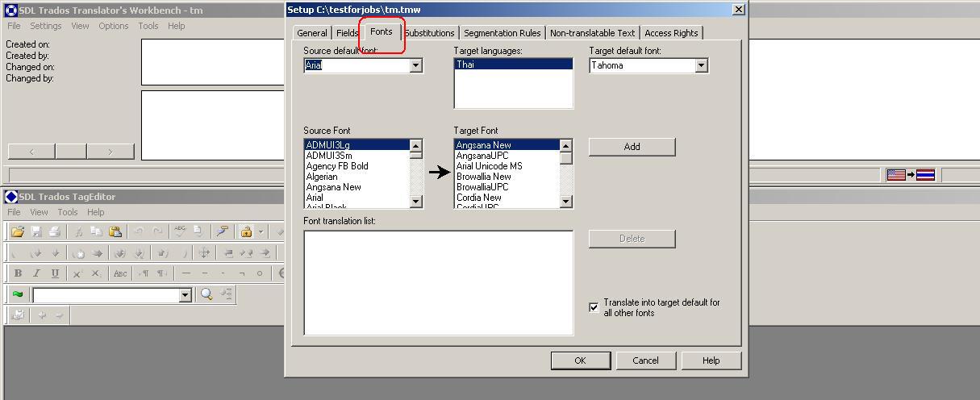Click the Help button in Setup dialog
This screenshot has width=980, height=400.
[711, 360]
